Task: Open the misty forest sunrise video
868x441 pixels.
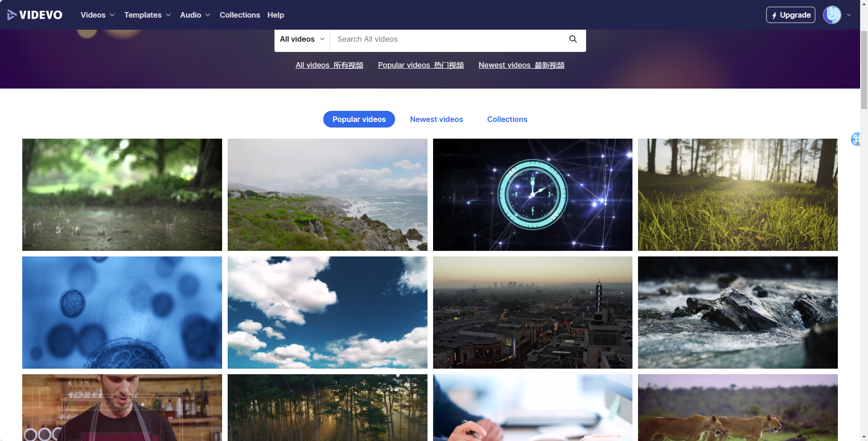Action: (327, 408)
